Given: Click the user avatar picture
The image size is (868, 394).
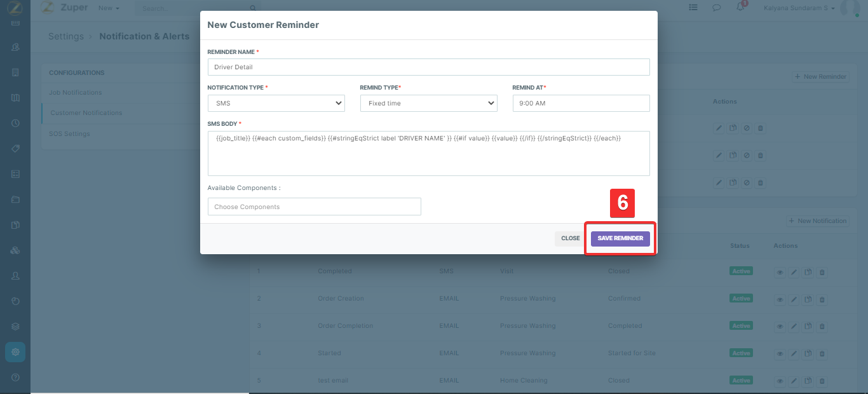Looking at the screenshot, I should (x=850, y=7).
